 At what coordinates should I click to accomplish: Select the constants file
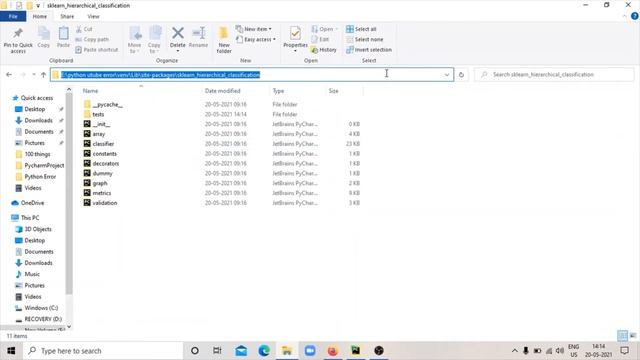point(104,153)
